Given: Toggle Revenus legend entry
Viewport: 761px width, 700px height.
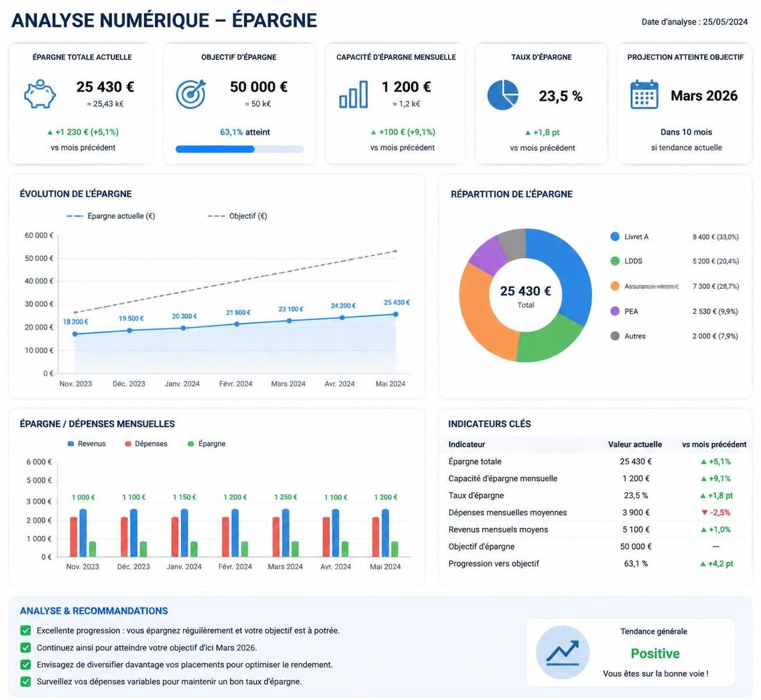Looking at the screenshot, I should [x=87, y=444].
